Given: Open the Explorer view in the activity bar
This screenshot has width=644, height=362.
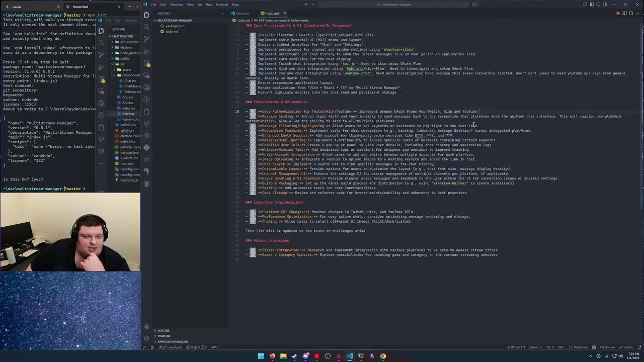Looking at the screenshot, I should (146, 15).
